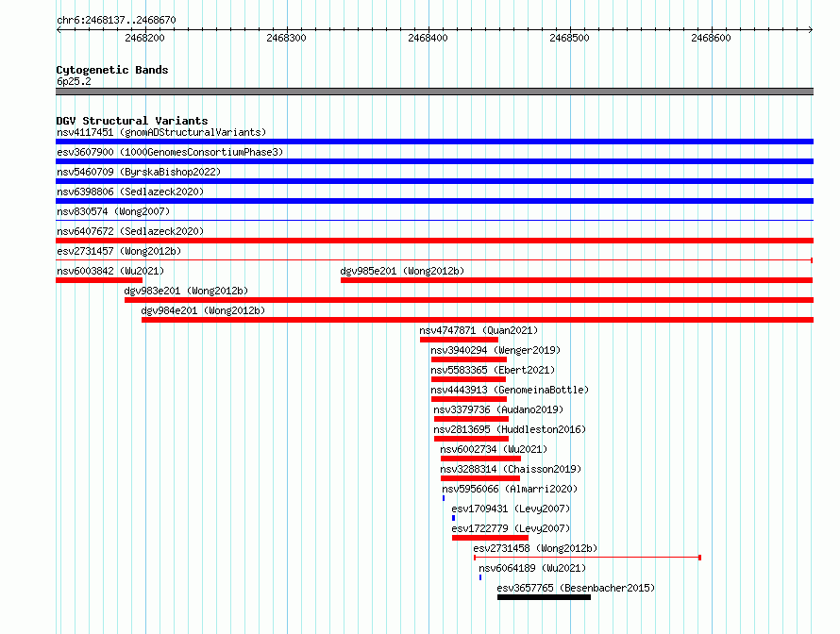Select nsv3379736 (Audano2019) variant label
840x634 pixels.
coord(498,409)
